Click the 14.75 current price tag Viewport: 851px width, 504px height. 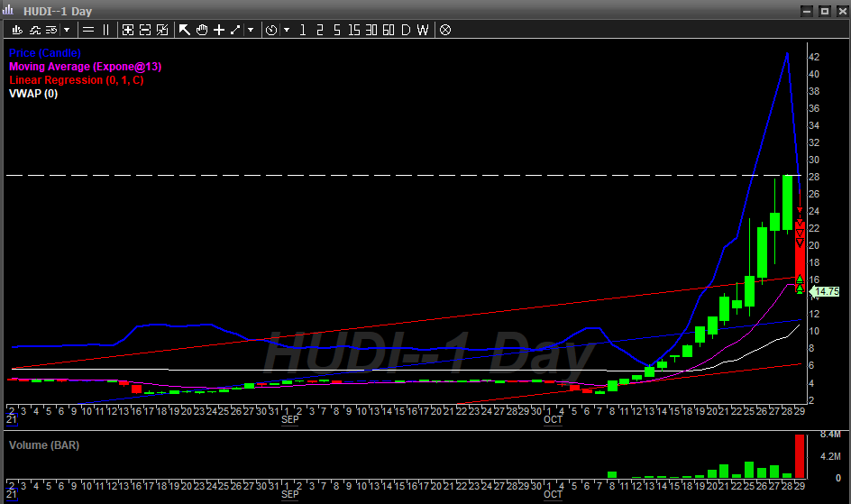(826, 291)
